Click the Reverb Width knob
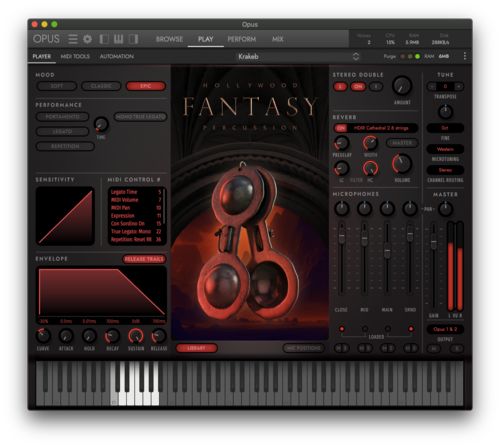 (370, 143)
